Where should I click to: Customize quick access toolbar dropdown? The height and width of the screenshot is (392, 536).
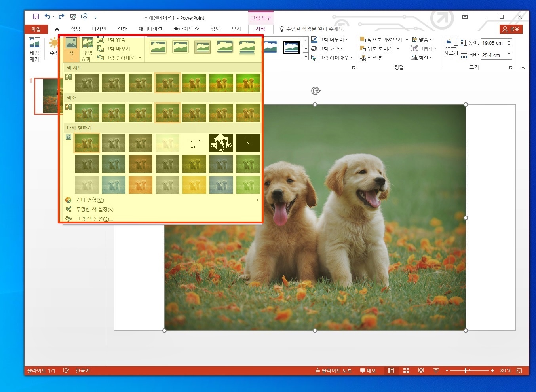(x=95, y=17)
